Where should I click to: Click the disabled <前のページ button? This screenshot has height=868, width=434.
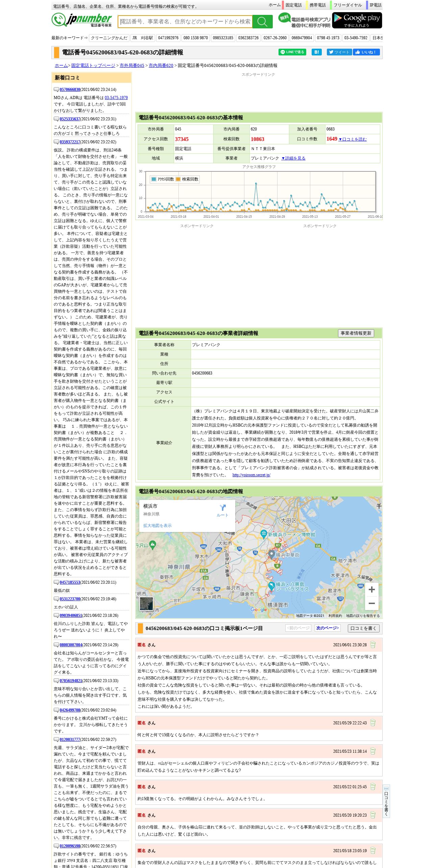298,628
